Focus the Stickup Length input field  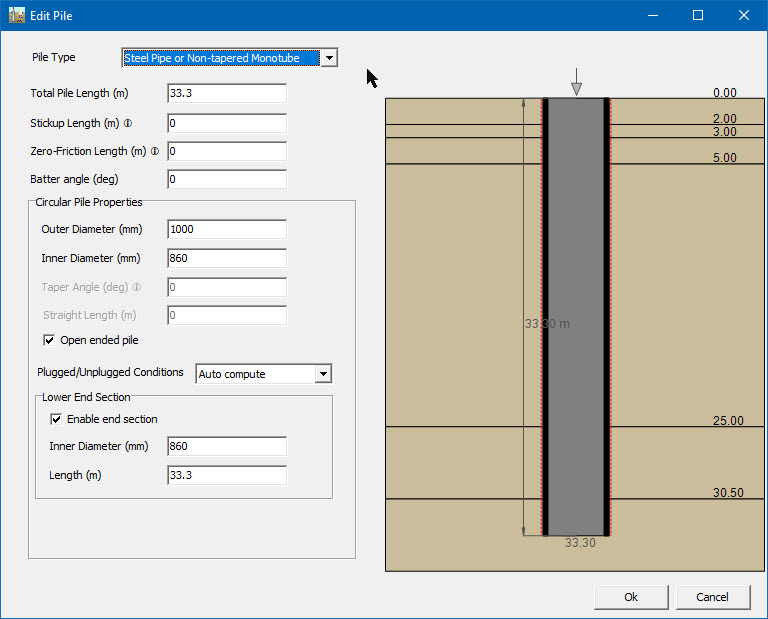coord(227,123)
